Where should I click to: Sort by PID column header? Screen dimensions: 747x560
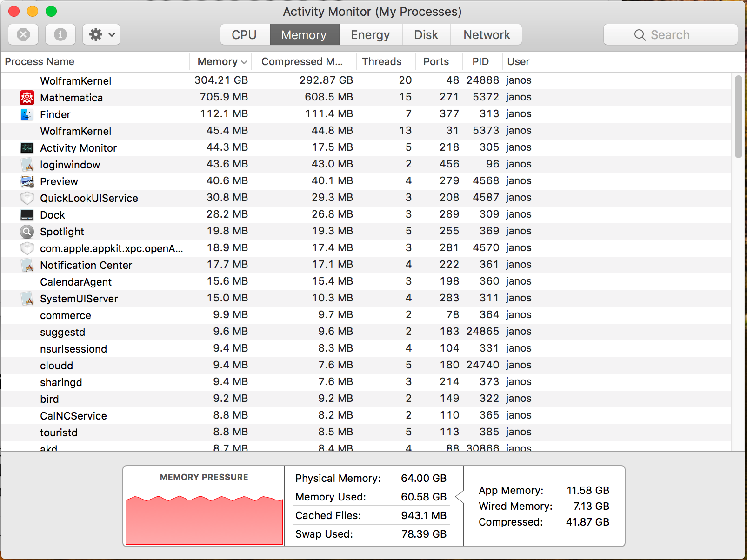483,61
